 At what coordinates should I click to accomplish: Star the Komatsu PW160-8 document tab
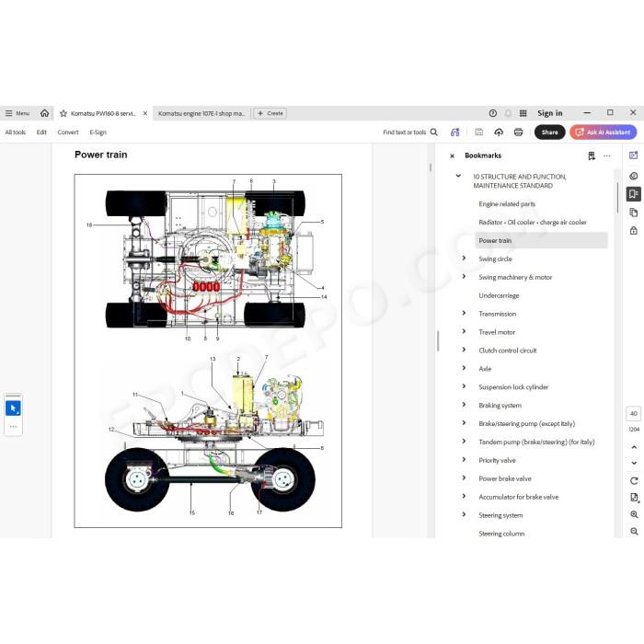point(63,113)
